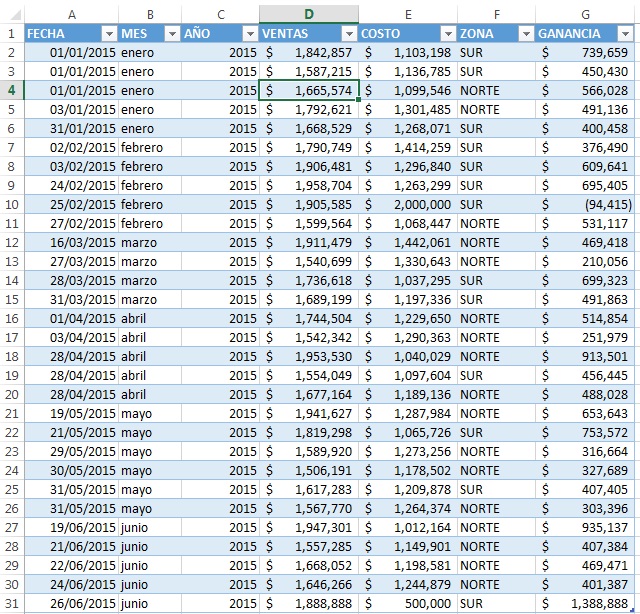Image resolution: width=640 pixels, height=614 pixels.
Task: Expand the AÑO filter arrow
Action: pyautogui.click(x=249, y=33)
